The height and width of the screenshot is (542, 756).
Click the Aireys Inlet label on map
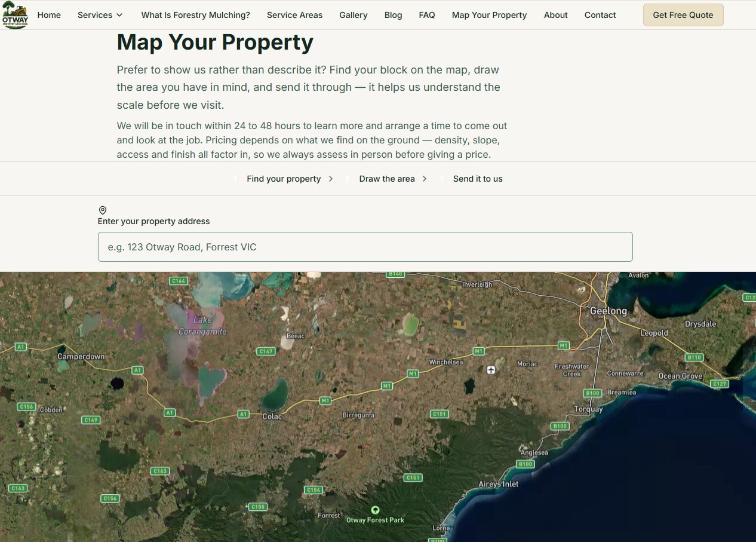click(x=499, y=484)
